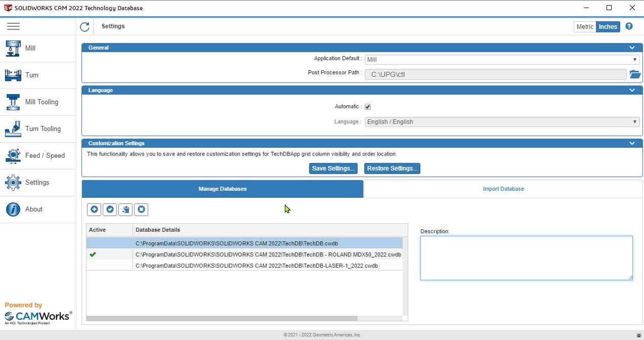Set selected database active using checkmark icon
Image resolution: width=644 pixels, height=340 pixels.
pyautogui.click(x=110, y=209)
